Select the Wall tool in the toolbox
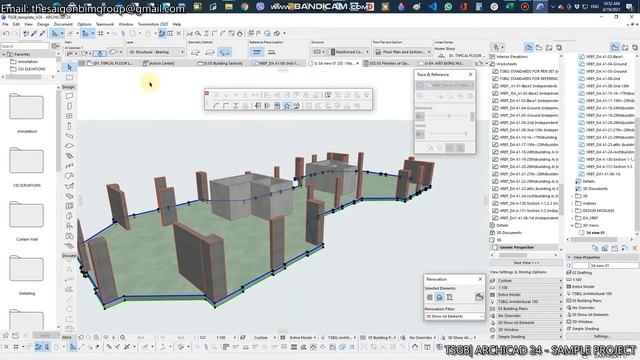The width and height of the screenshot is (640, 360). click(x=69, y=96)
